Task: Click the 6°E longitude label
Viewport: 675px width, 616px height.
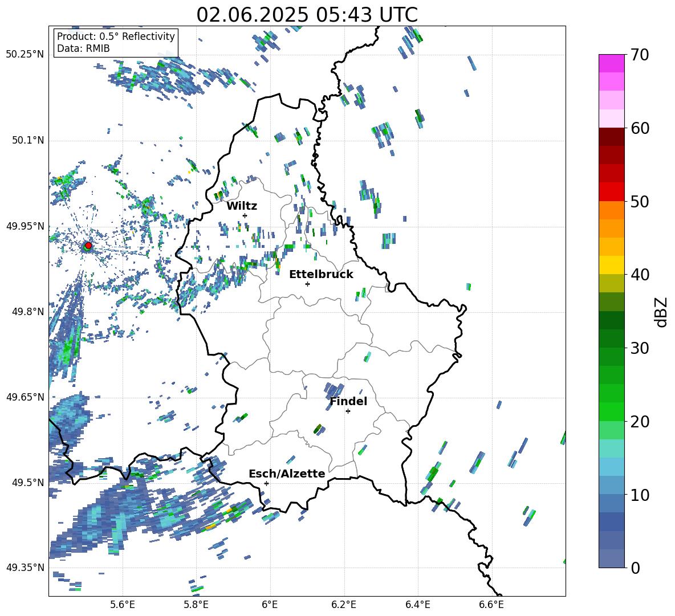Action: 270,605
